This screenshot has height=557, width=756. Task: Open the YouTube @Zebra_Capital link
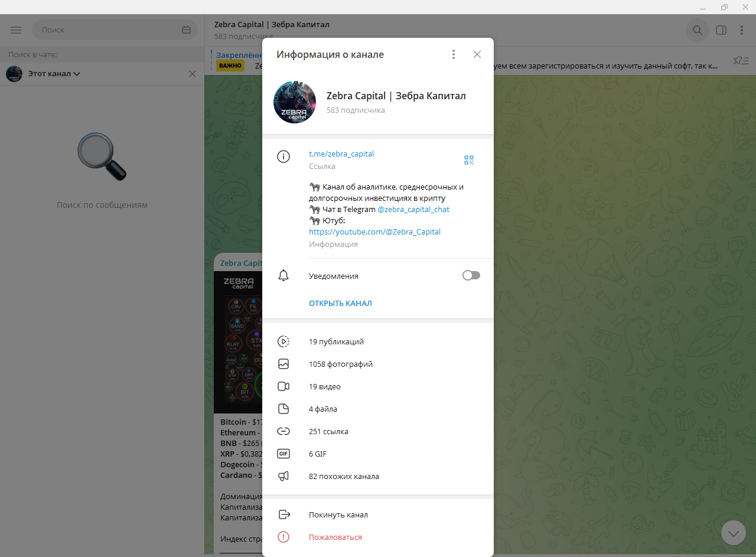[x=374, y=232]
